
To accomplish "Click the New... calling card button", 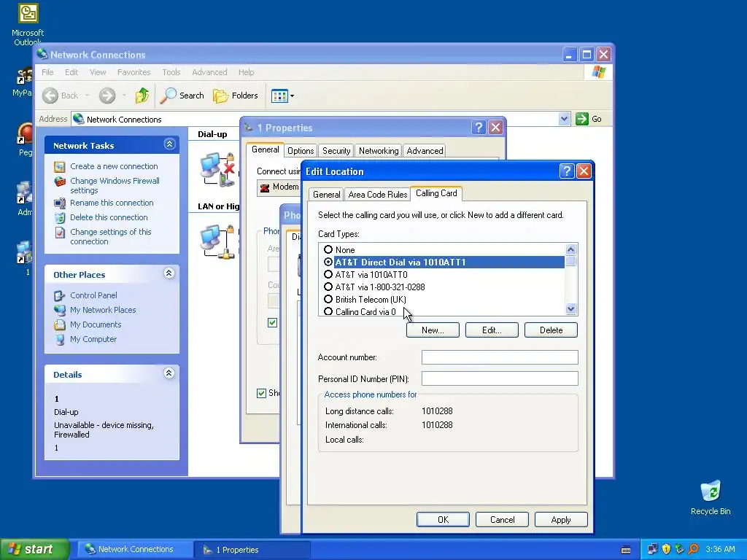I will (x=433, y=330).
